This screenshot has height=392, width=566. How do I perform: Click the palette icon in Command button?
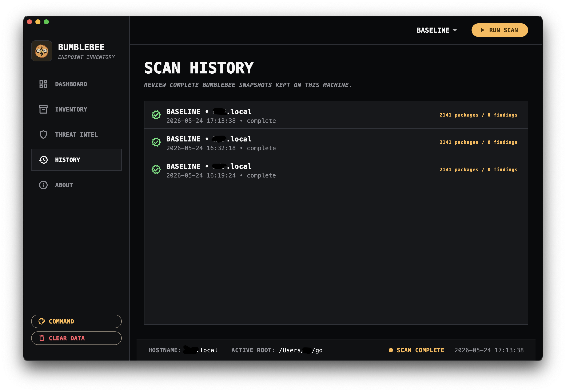pyautogui.click(x=42, y=321)
